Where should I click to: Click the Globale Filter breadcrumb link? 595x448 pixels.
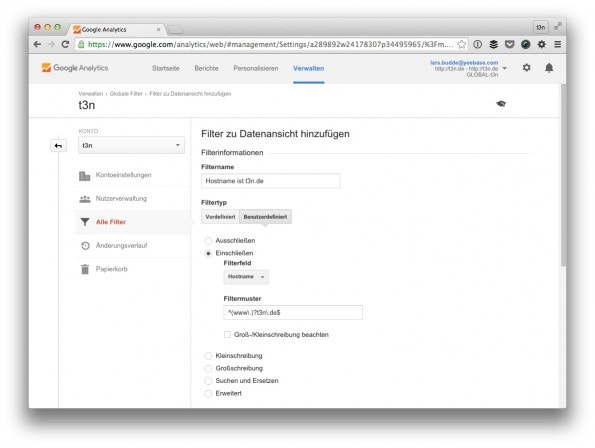[126, 94]
